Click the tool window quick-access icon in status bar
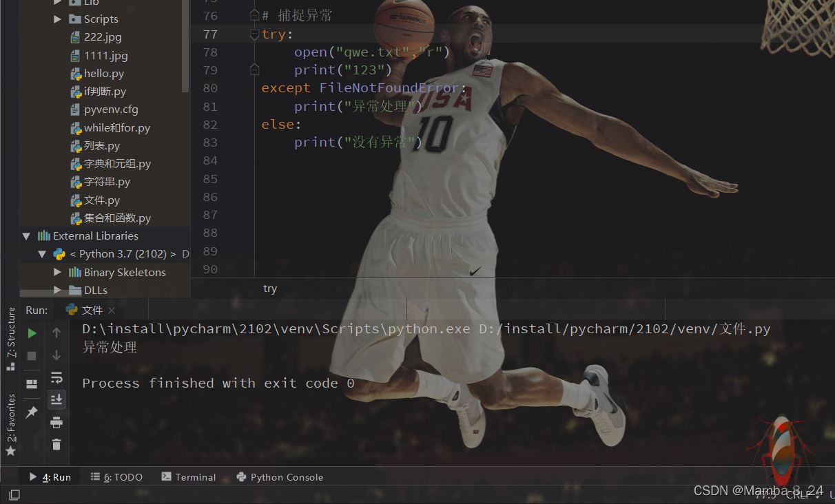Image resolution: width=835 pixels, height=504 pixels. 14,494
